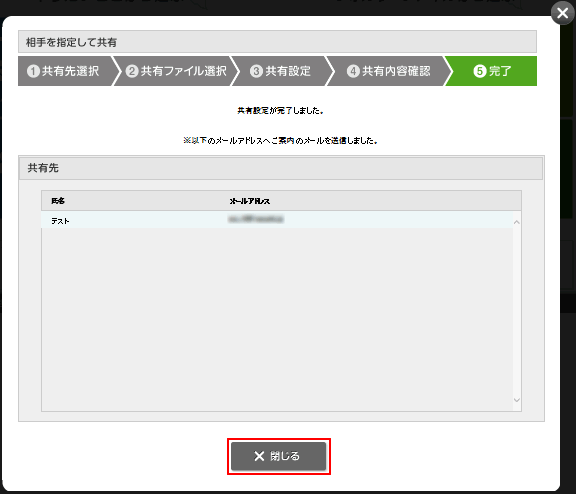Select step 1 共有先選択

66,71
